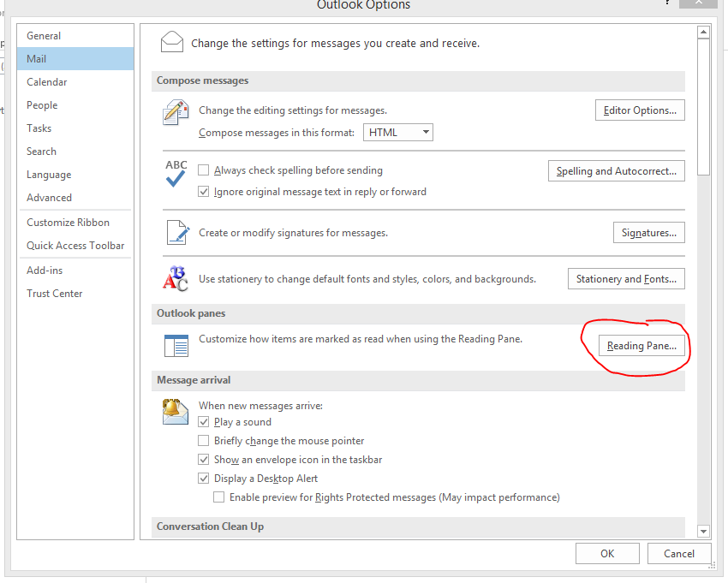The width and height of the screenshot is (728, 583).
Task: Click 'Compose messages in this format:' label
Action: (277, 133)
